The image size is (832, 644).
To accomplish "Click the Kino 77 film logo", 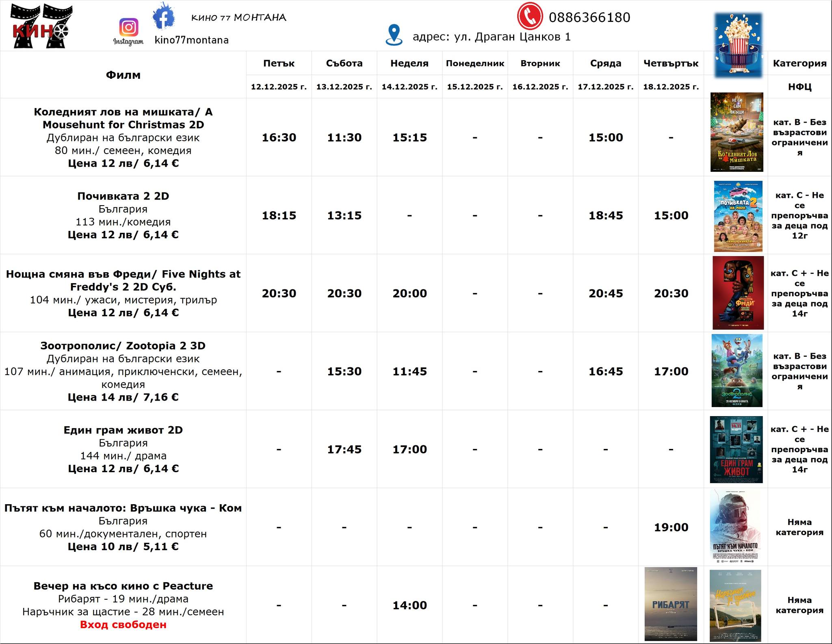I will [41, 26].
